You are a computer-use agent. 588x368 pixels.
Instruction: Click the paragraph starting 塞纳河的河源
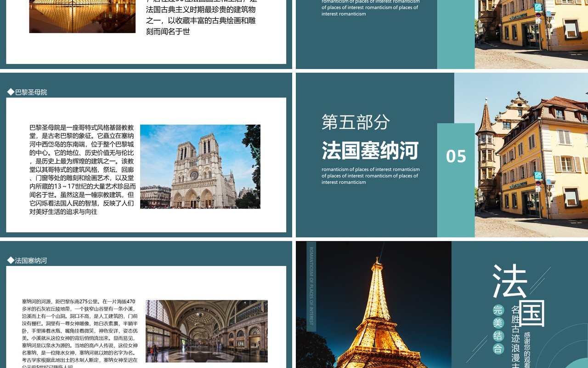point(80,333)
